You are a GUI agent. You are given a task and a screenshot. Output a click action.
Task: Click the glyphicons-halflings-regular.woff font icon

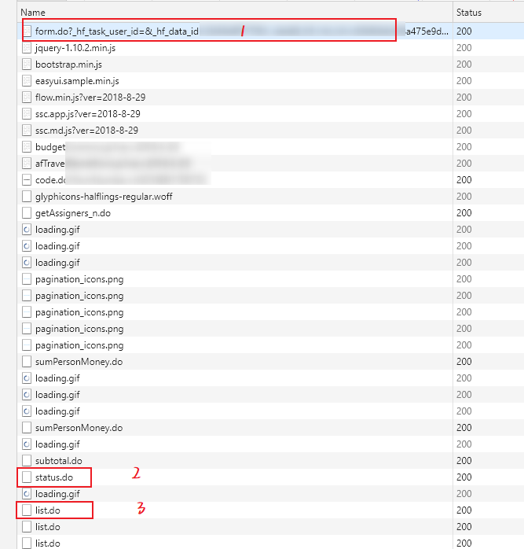[x=27, y=196]
